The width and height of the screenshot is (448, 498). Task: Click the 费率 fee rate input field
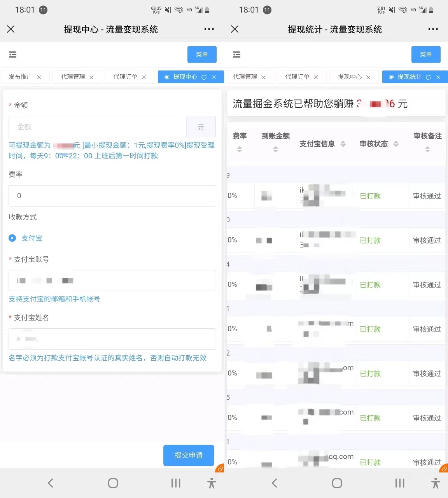[x=112, y=196]
